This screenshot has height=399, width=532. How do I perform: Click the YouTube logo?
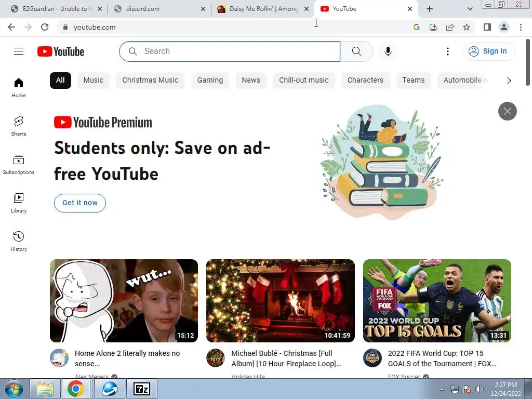[x=61, y=51]
